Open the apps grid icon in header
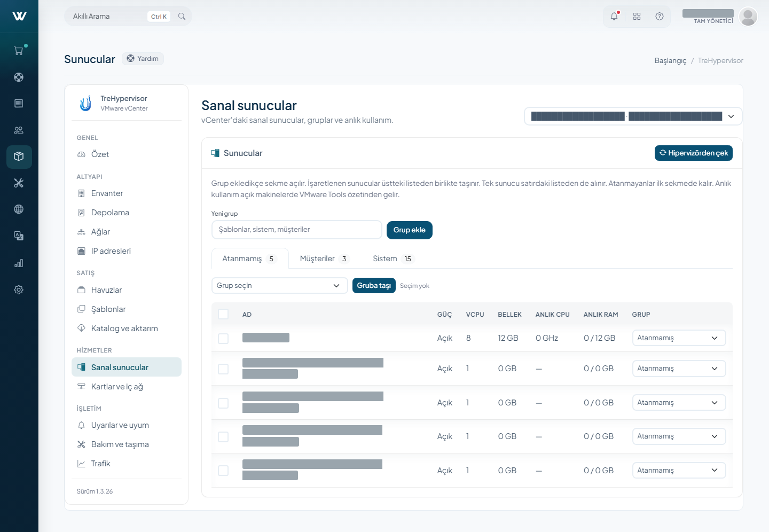The width and height of the screenshot is (769, 532). pos(637,17)
